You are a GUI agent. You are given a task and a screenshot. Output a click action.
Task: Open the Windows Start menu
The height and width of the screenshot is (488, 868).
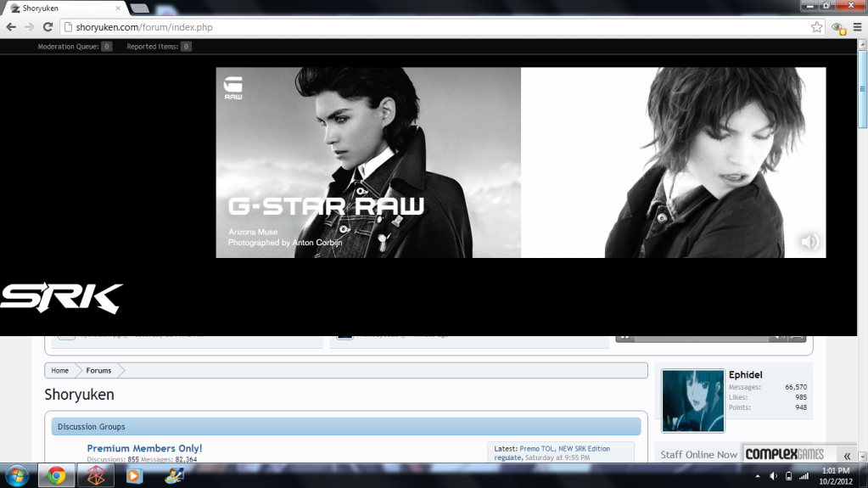tap(17, 476)
